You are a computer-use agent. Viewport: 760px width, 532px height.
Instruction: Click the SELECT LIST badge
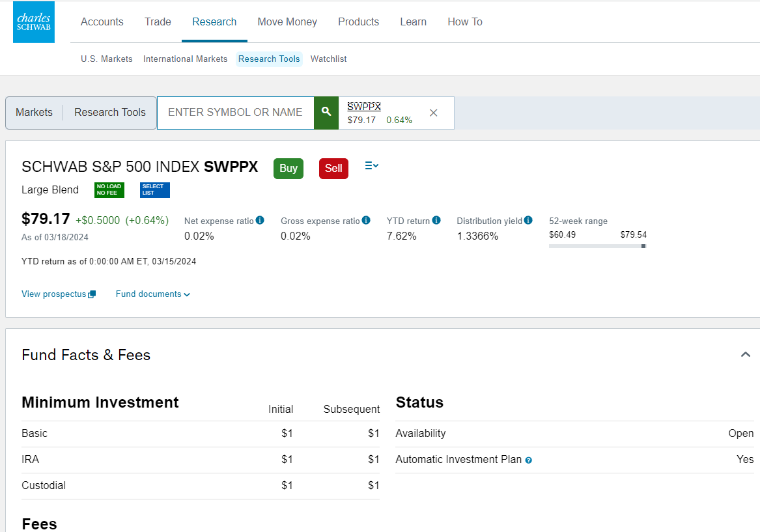[x=154, y=190]
